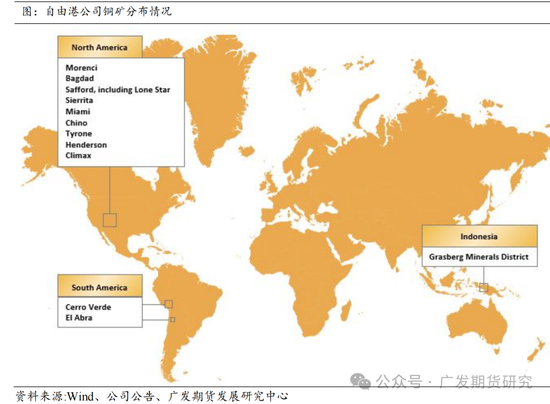The height and width of the screenshot is (404, 550).
Task: Click the El Abra small map marker
Action: 173,319
